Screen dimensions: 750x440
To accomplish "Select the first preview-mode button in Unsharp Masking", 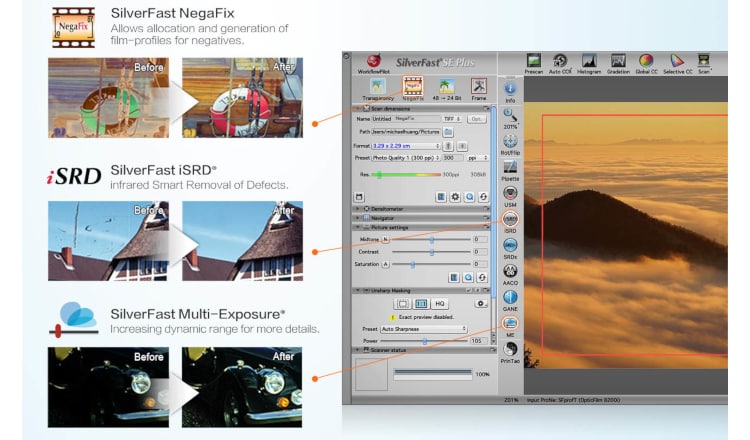I will point(403,304).
